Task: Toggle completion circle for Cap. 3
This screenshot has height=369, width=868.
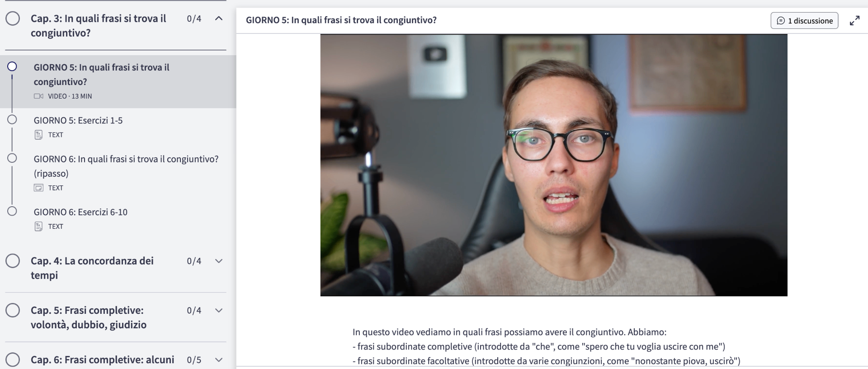Action: click(x=13, y=19)
